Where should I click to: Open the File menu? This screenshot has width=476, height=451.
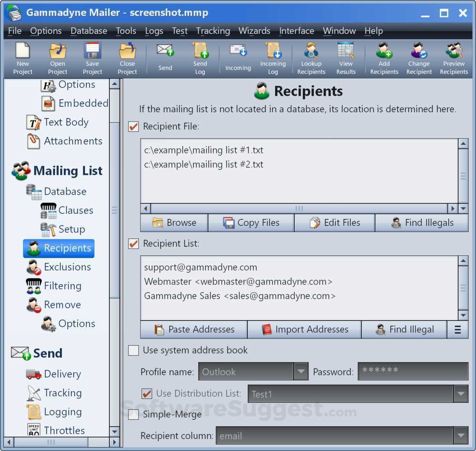coord(15,31)
